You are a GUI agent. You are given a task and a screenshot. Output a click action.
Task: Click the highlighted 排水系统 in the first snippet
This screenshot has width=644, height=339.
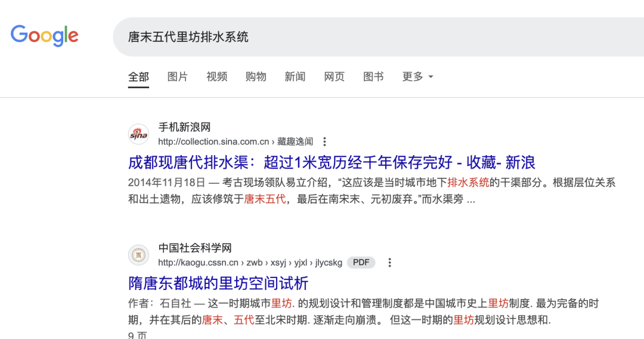468,183
